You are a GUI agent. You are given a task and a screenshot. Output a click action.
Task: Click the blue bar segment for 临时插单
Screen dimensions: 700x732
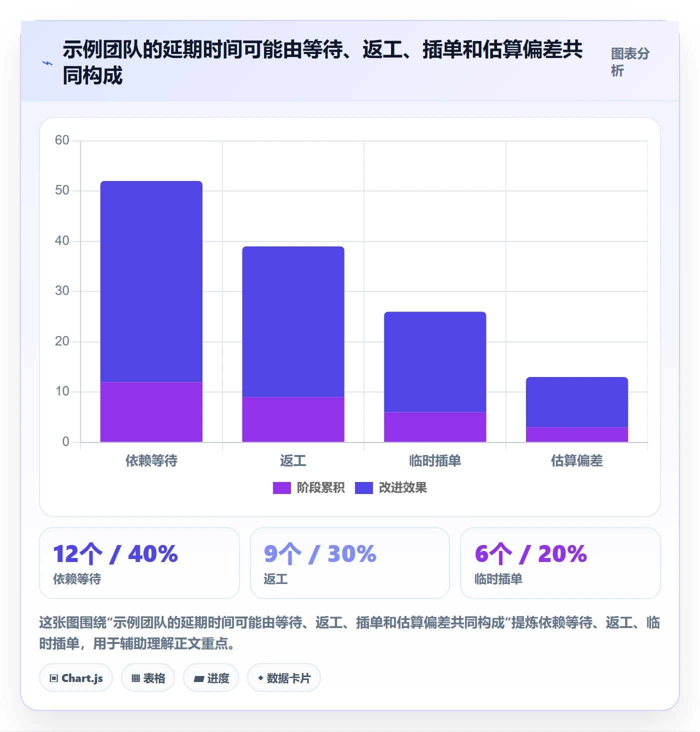[435, 362]
